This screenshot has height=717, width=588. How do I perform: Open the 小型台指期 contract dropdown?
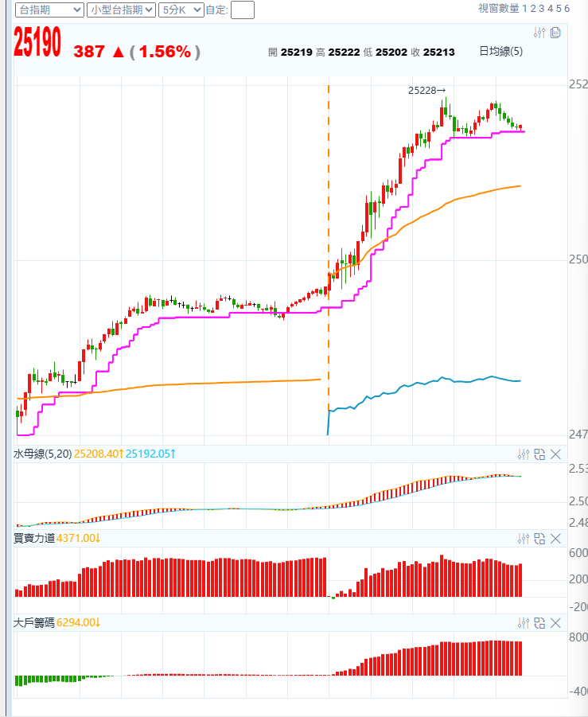point(121,10)
